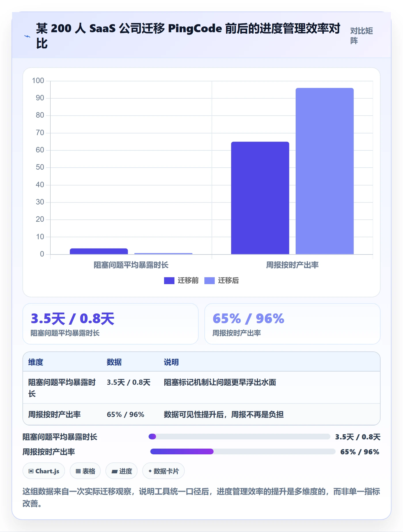Click the 迁移前 bar for 阻塞问题平均暴露时长
Screen dimensions: 403x532
click(99, 251)
